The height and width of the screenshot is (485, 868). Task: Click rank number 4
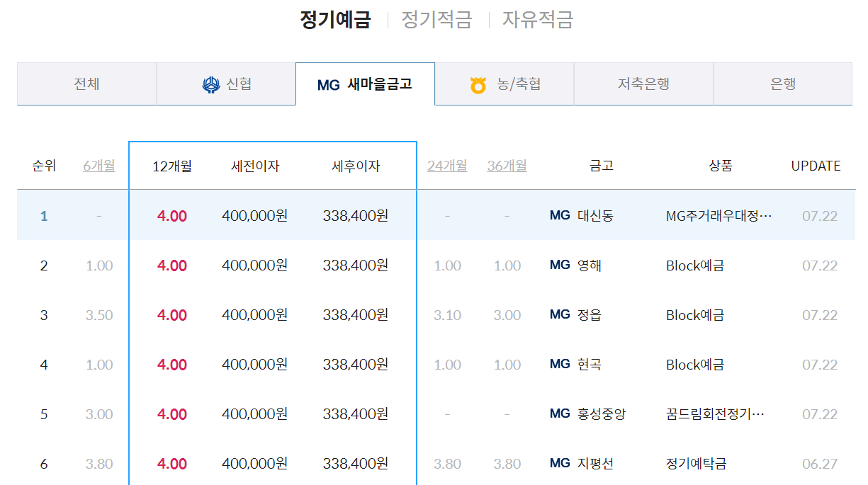(44, 365)
